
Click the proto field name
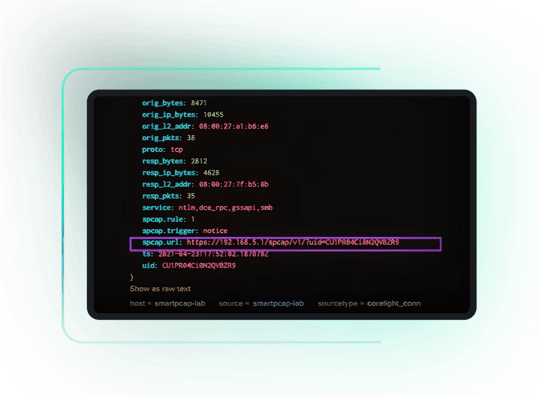point(153,150)
